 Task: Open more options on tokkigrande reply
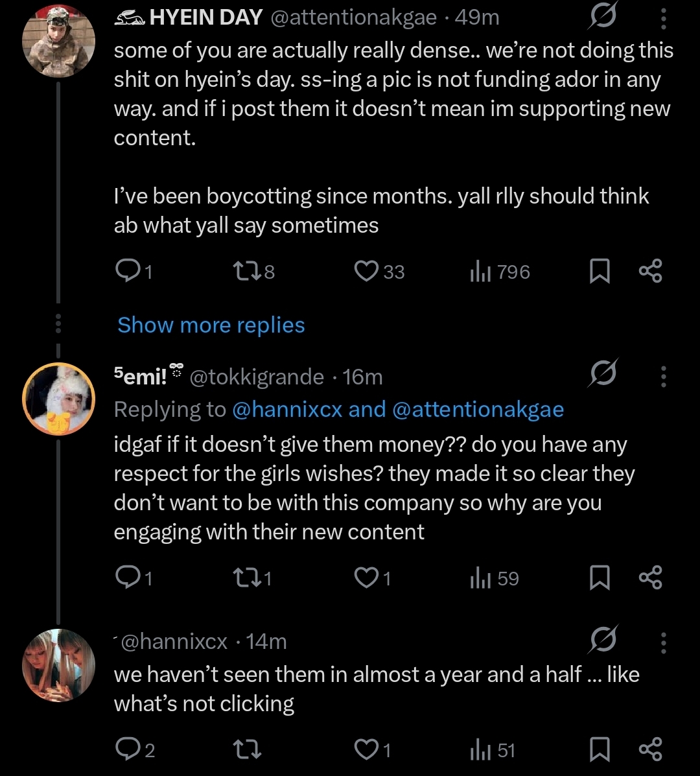tap(663, 377)
